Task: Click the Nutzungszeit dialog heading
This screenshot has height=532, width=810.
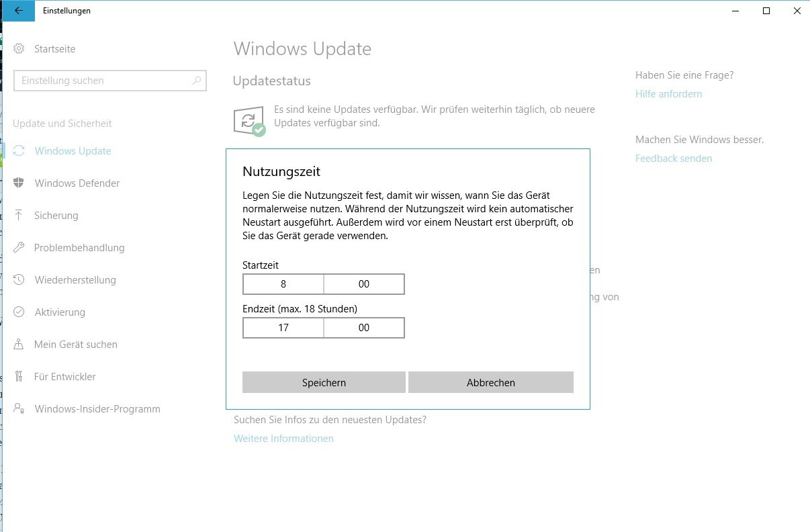Action: click(281, 171)
